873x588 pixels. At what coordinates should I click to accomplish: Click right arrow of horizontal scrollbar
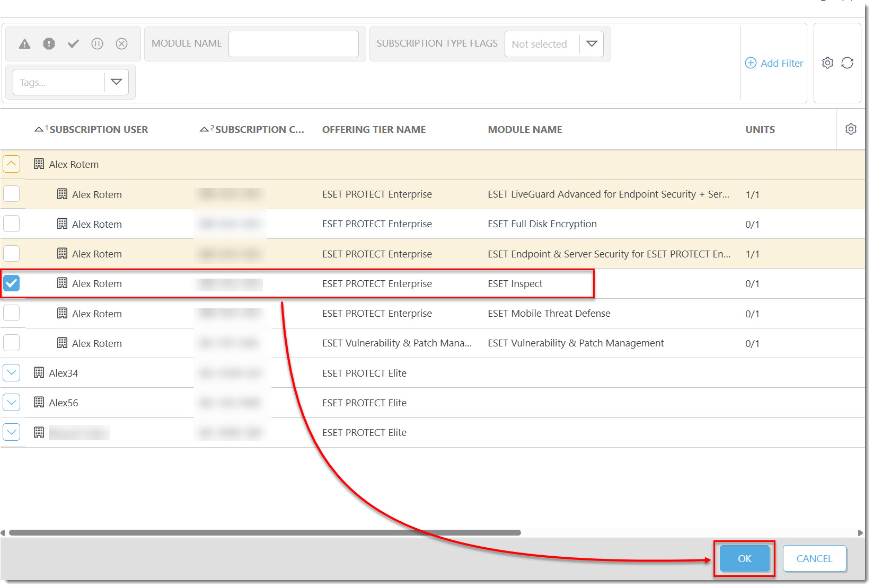click(x=860, y=532)
